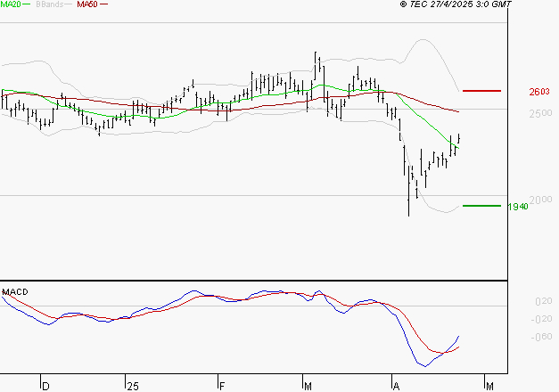Click the green MA20 legend line swatch
The image size is (559, 392).
26,5
